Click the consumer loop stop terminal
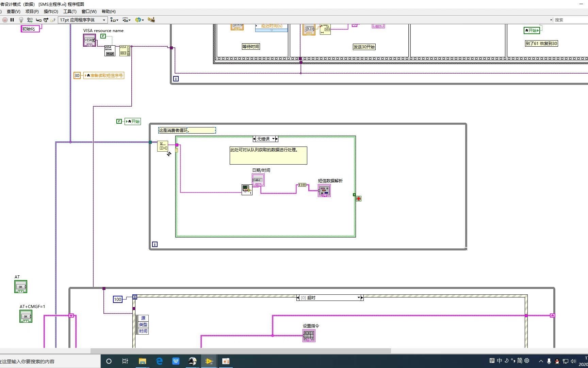 359,199
